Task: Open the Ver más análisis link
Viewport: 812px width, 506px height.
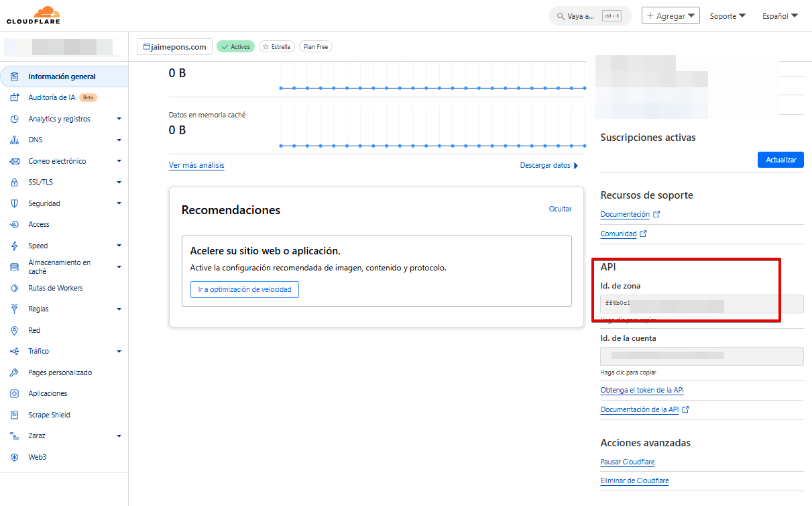Action: coord(196,165)
